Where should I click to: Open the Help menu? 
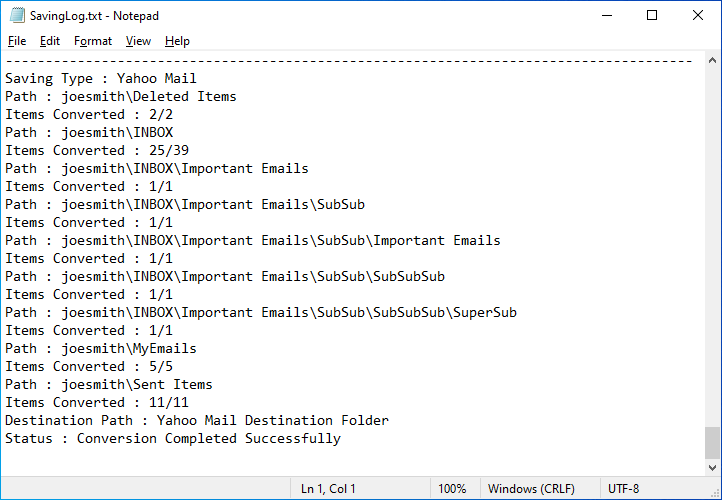[177, 41]
